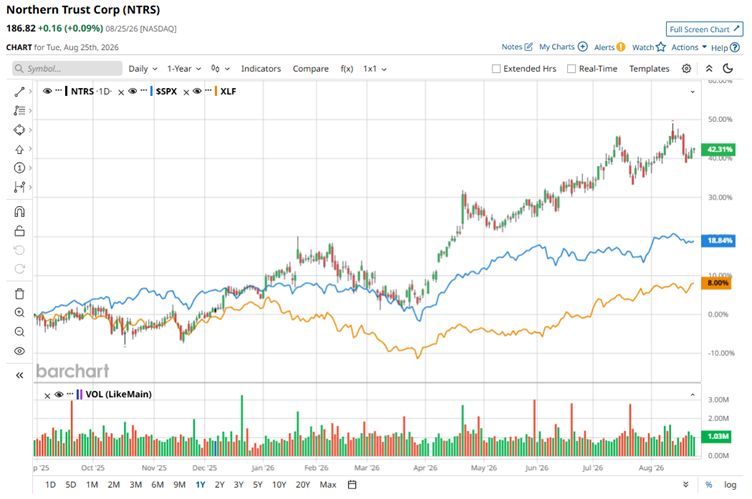
Task: Expand the Actions dropdown menu
Action: tap(689, 47)
